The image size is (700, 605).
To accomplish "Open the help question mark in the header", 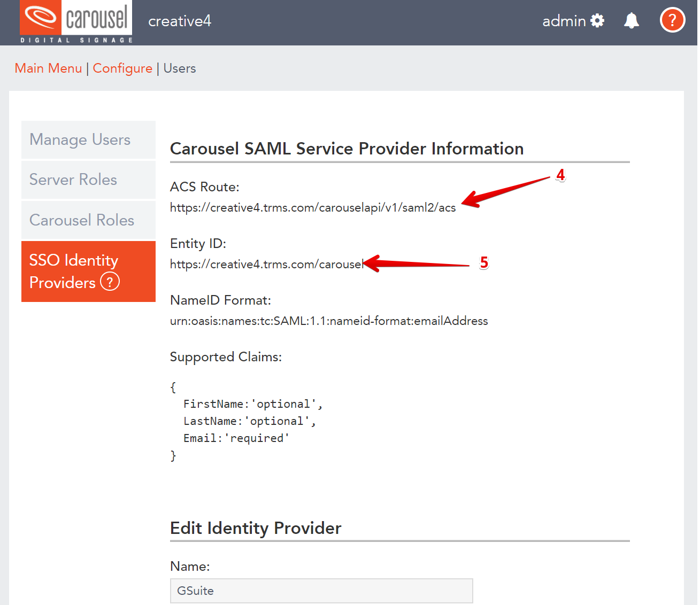I will (672, 20).
